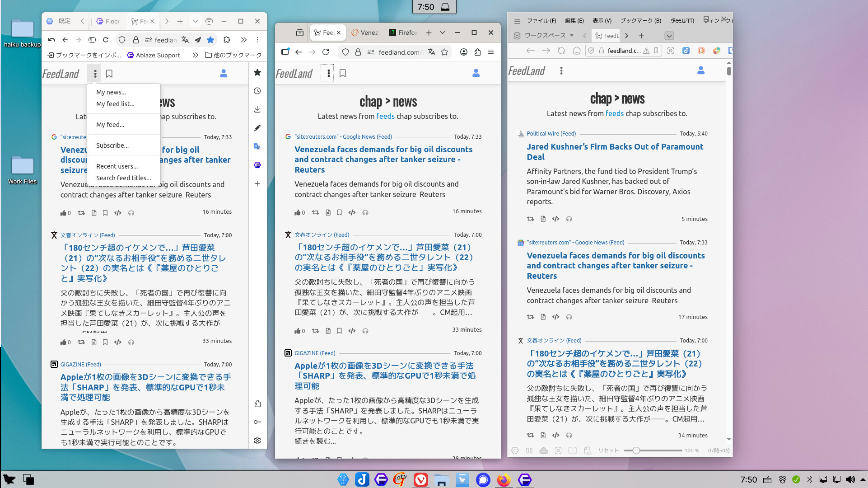Open sidebar settings gear at bottom
The height and width of the screenshot is (488, 868).
(257, 441)
